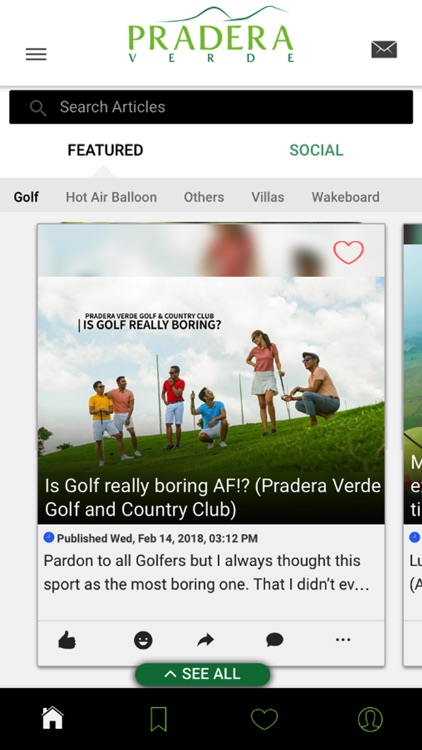Select the Hot Air Balloon category
Viewport: 422px width, 750px height.
111,197
